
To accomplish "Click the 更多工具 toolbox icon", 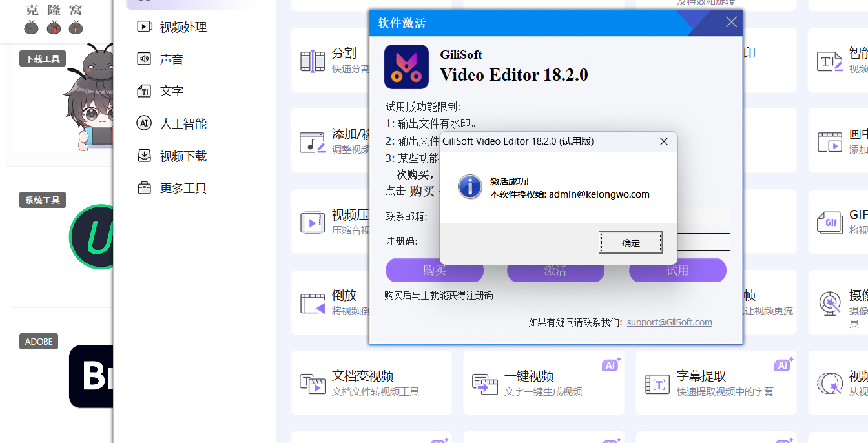I will (x=144, y=188).
